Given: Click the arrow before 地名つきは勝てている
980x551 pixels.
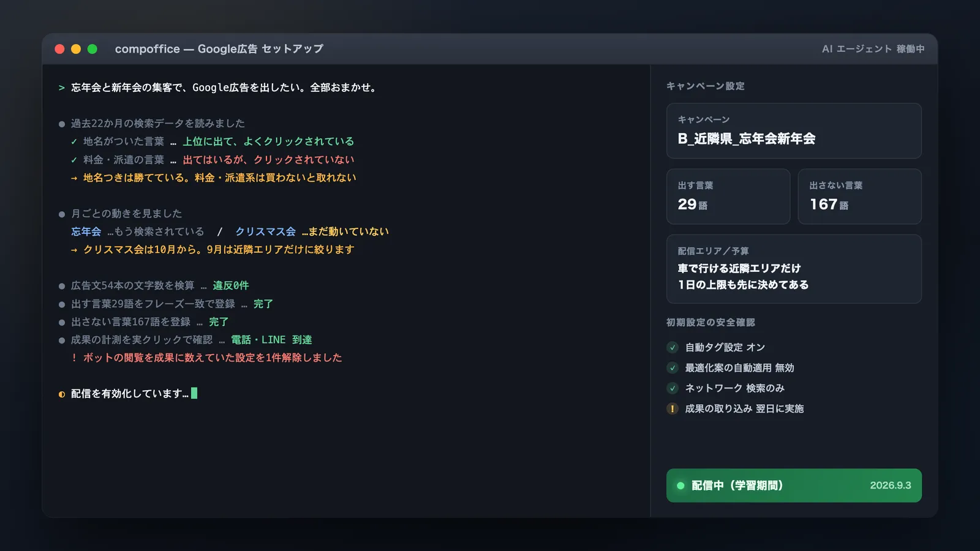Looking at the screenshot, I should pos(74,178).
